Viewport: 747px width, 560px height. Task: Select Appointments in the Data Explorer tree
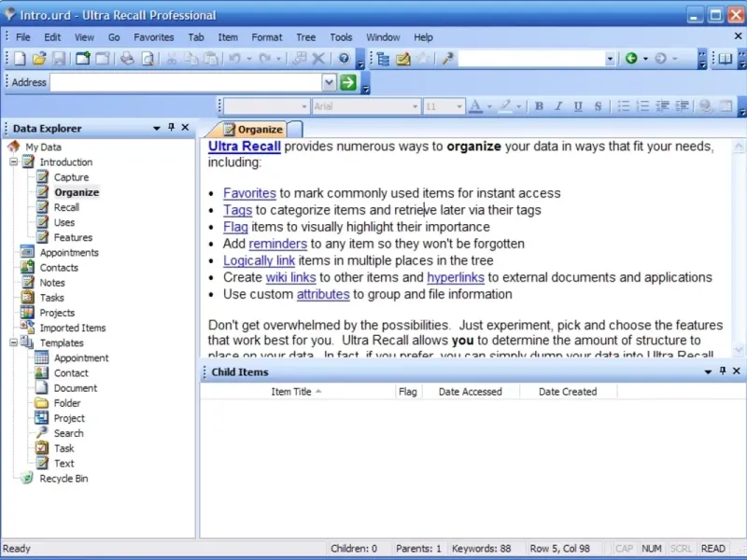pos(69,252)
